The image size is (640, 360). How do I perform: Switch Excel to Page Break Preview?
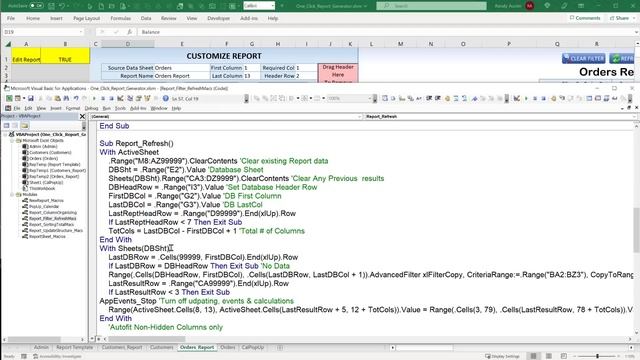(564, 356)
